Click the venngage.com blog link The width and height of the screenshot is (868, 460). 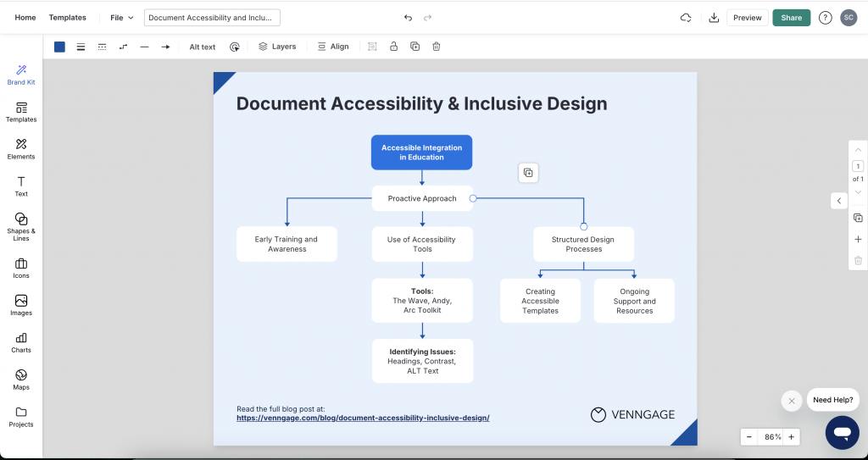(x=363, y=418)
